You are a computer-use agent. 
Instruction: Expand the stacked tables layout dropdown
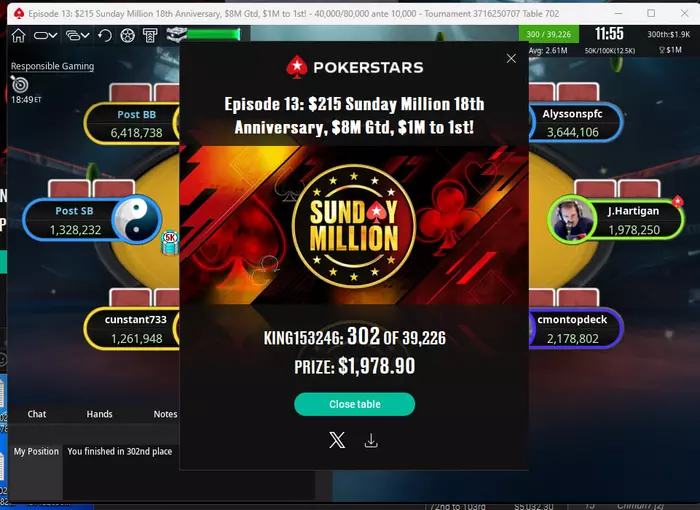[77, 35]
